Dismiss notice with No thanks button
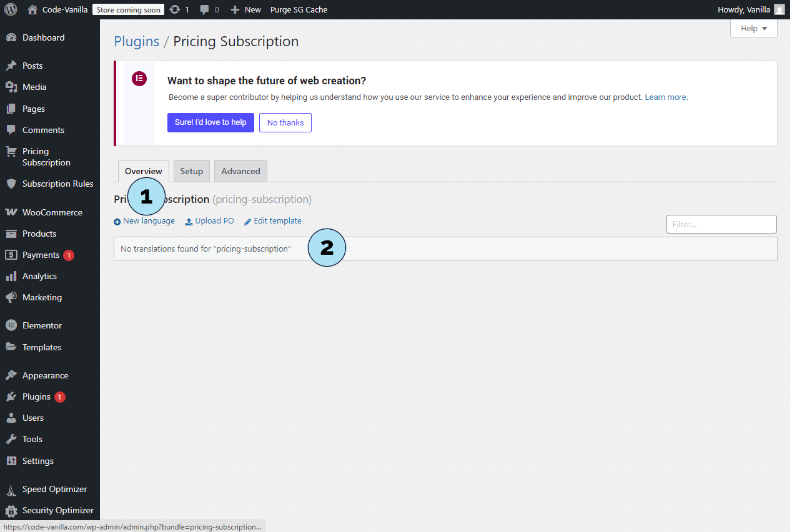792x532 pixels. [x=285, y=123]
